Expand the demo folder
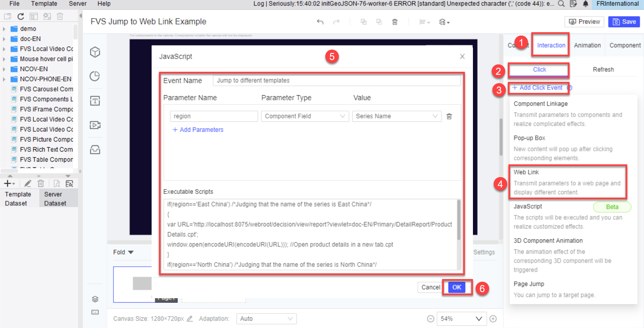Screen dimensions: 644x328 click(4, 29)
